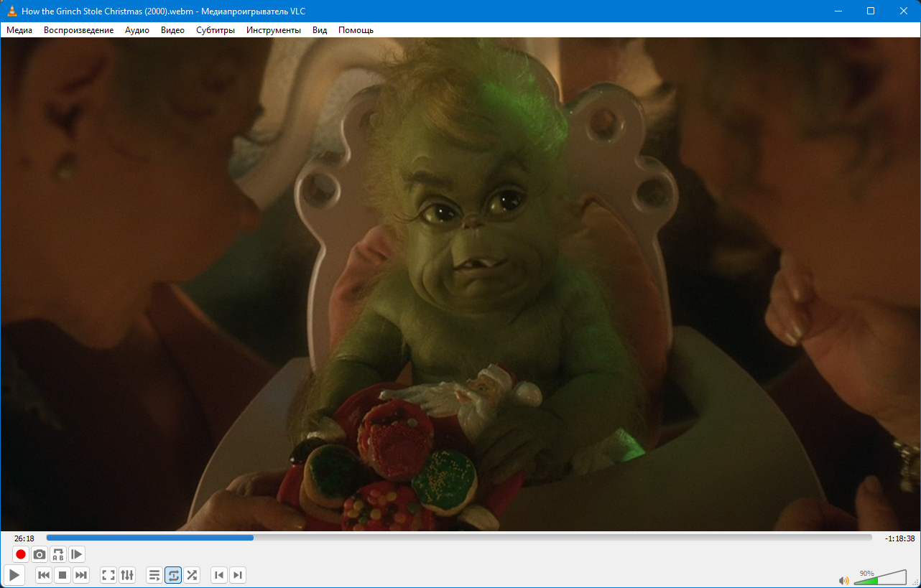Toggle the loop repeat mode
Viewport: 921px width, 588px height.
coord(173,575)
